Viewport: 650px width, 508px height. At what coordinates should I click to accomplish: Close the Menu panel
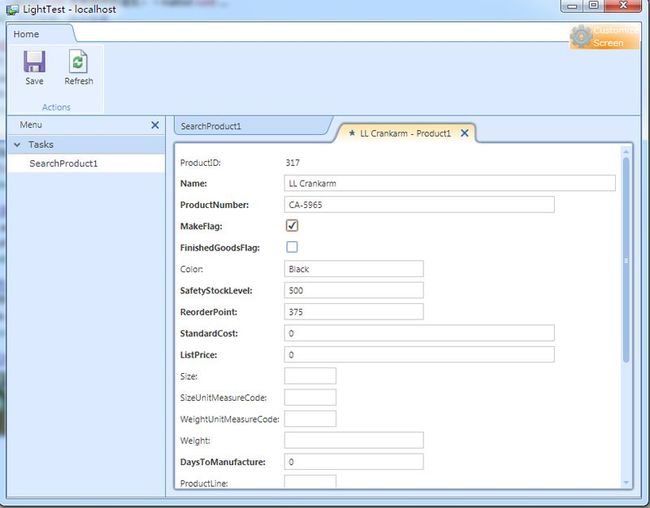pos(155,125)
